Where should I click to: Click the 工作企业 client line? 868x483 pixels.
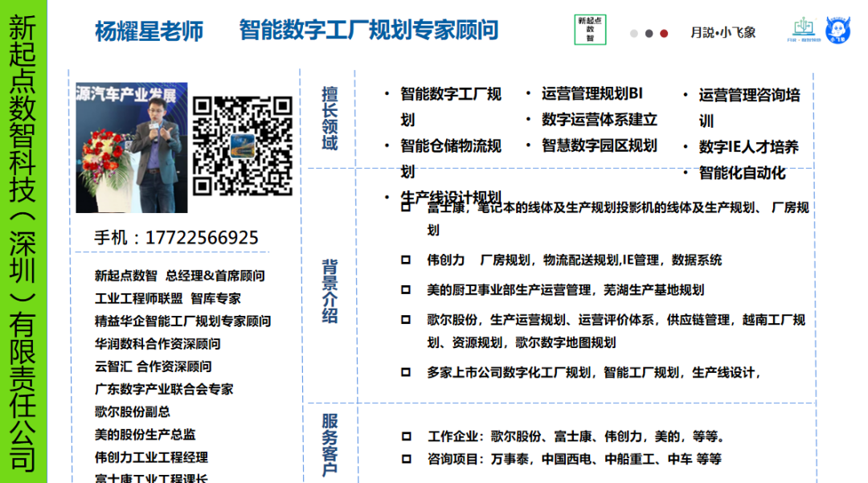point(576,436)
